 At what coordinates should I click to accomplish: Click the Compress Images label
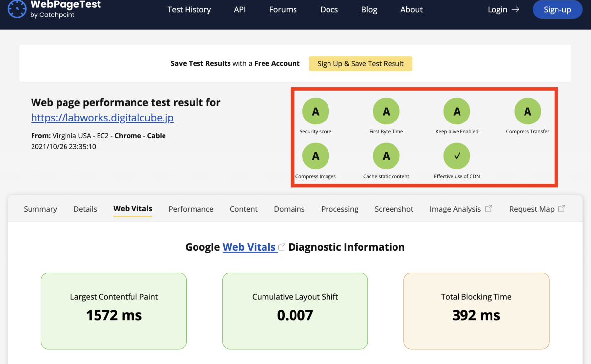tap(316, 176)
